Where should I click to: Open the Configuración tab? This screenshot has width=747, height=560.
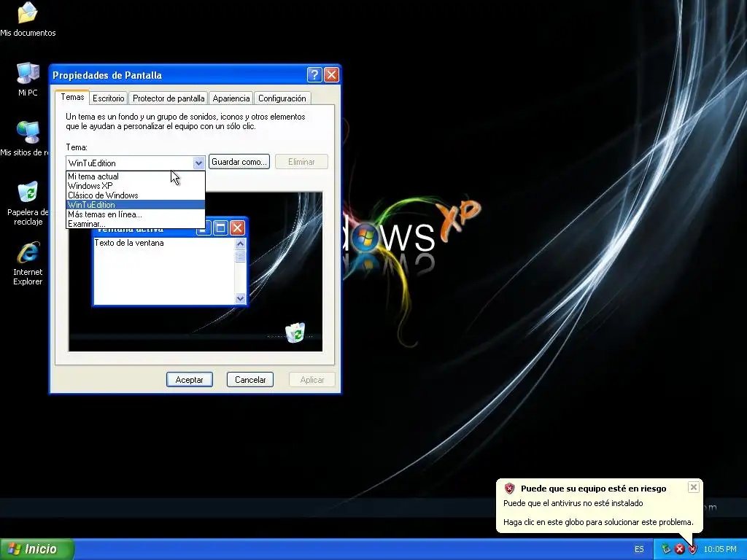coord(282,98)
